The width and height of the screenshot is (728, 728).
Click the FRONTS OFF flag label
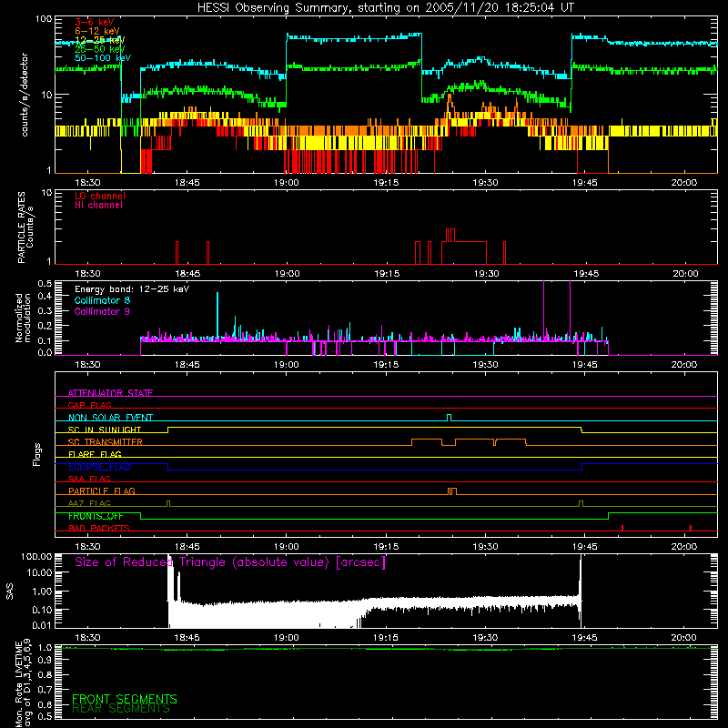tap(96, 516)
